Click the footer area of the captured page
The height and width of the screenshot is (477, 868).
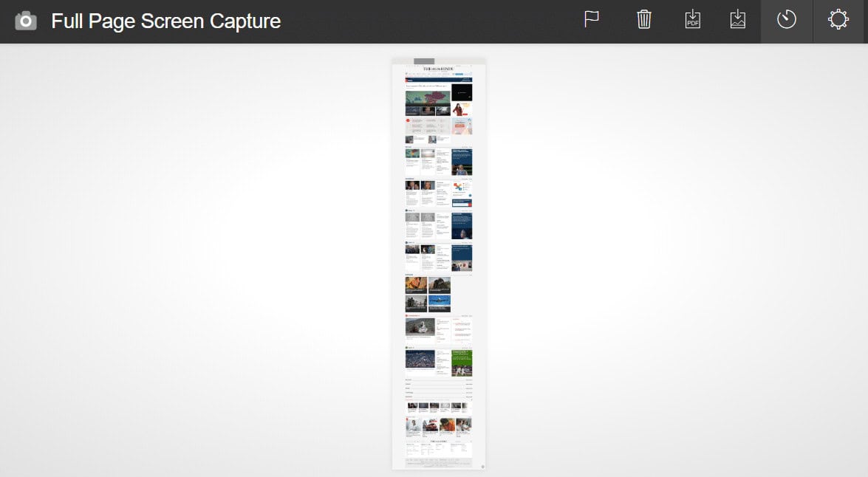pos(439,454)
